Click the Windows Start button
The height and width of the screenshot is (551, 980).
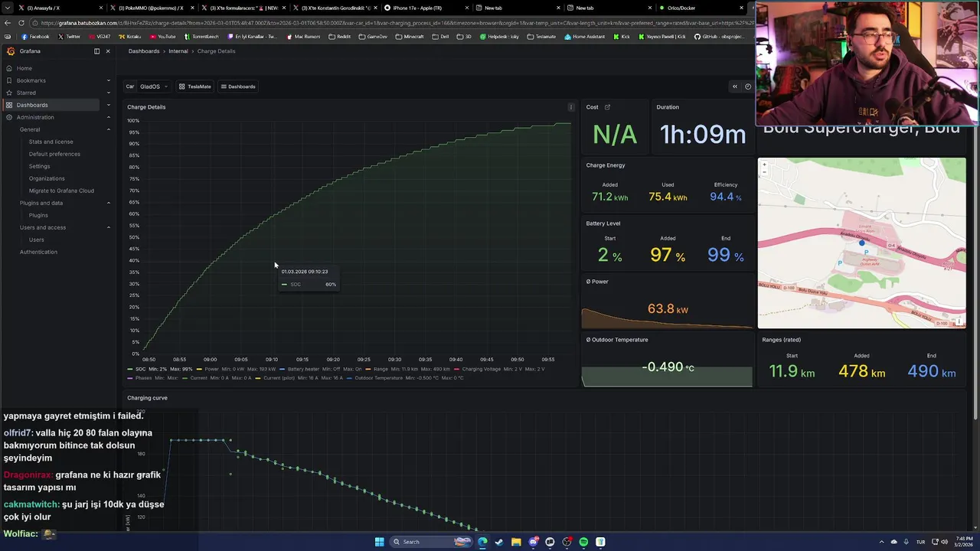point(379,542)
